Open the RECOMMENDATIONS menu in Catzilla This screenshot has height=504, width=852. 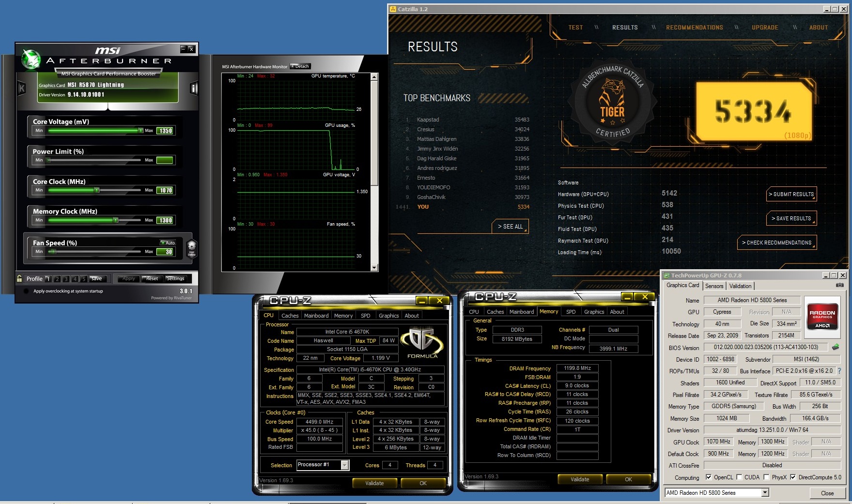(694, 28)
